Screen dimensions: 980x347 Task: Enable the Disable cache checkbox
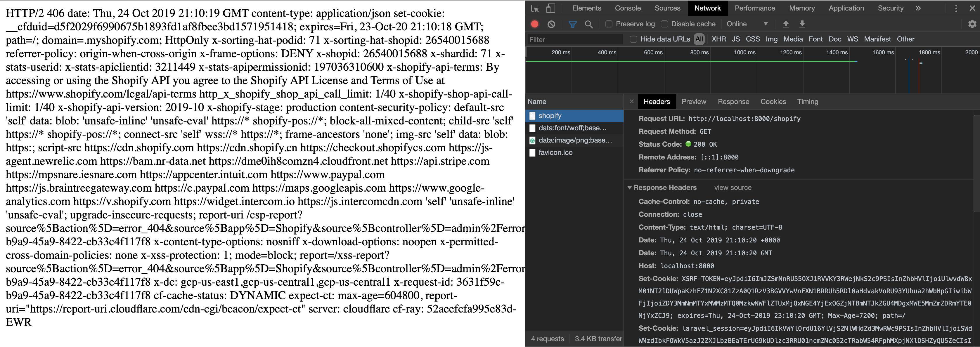coord(664,24)
